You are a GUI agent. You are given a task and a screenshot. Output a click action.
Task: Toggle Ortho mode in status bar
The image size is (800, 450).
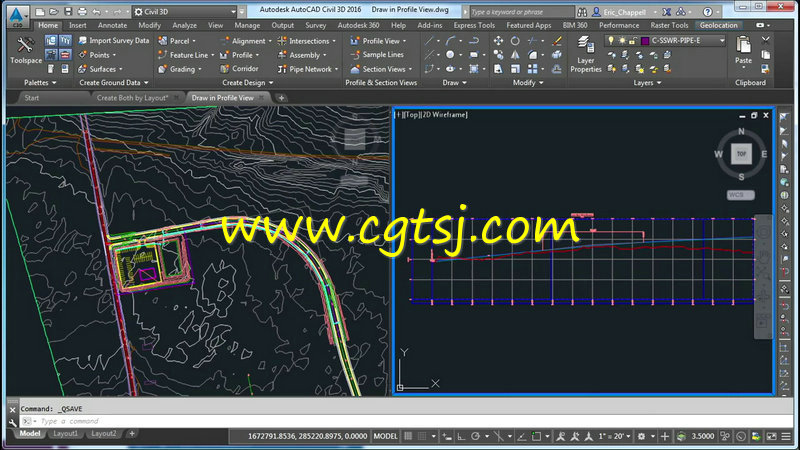pos(461,436)
